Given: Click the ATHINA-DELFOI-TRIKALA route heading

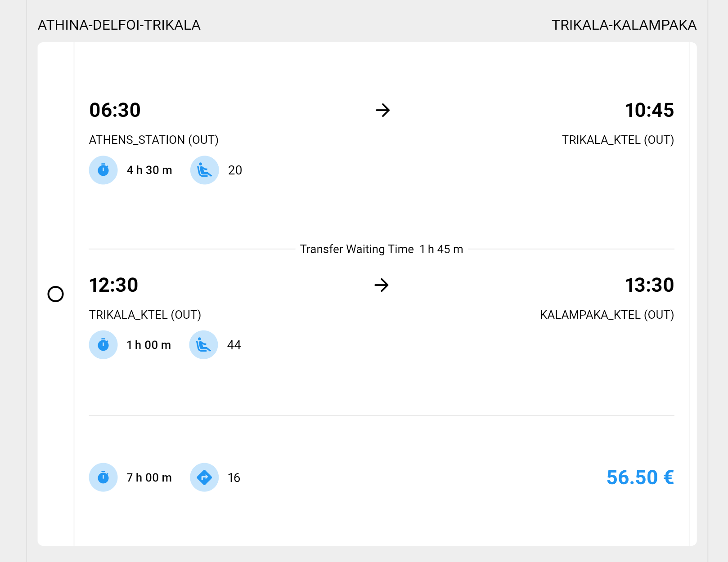Looking at the screenshot, I should tap(119, 25).
